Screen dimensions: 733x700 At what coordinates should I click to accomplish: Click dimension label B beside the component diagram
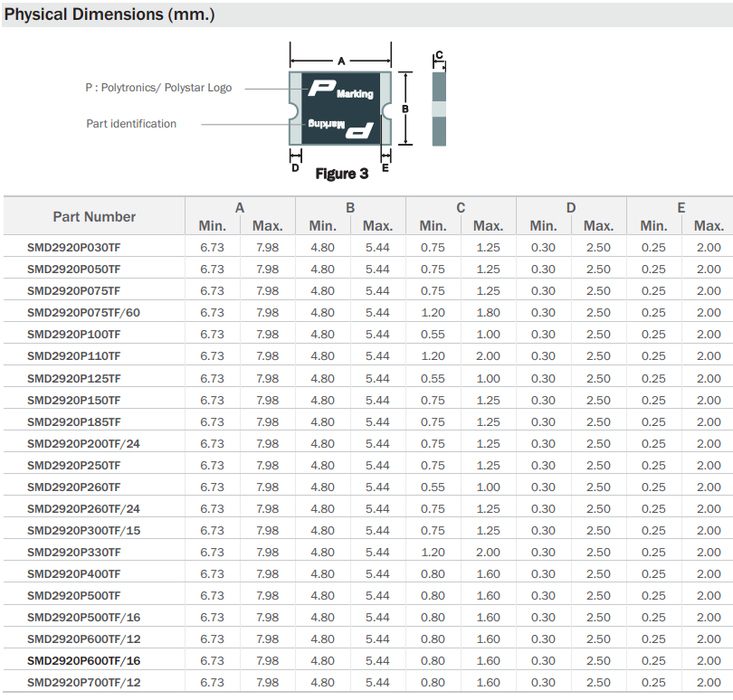pos(405,109)
